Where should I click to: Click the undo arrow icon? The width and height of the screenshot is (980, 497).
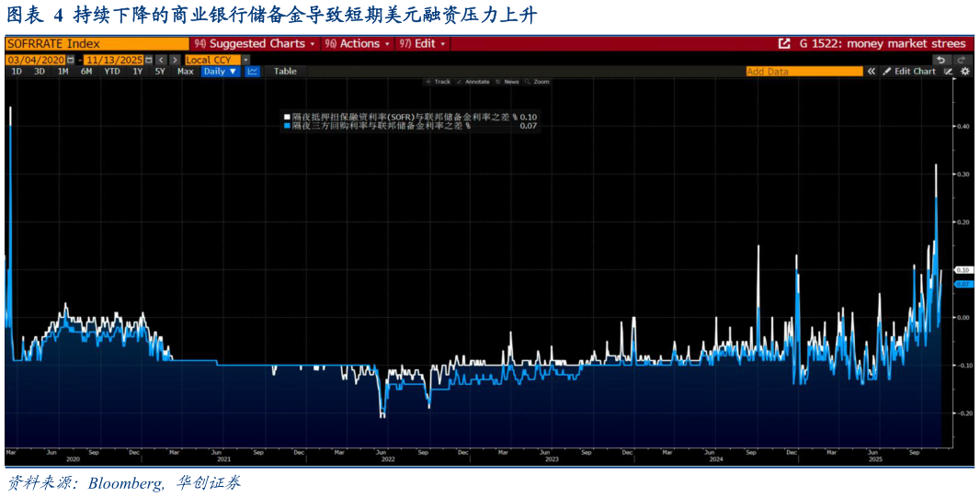(x=940, y=60)
